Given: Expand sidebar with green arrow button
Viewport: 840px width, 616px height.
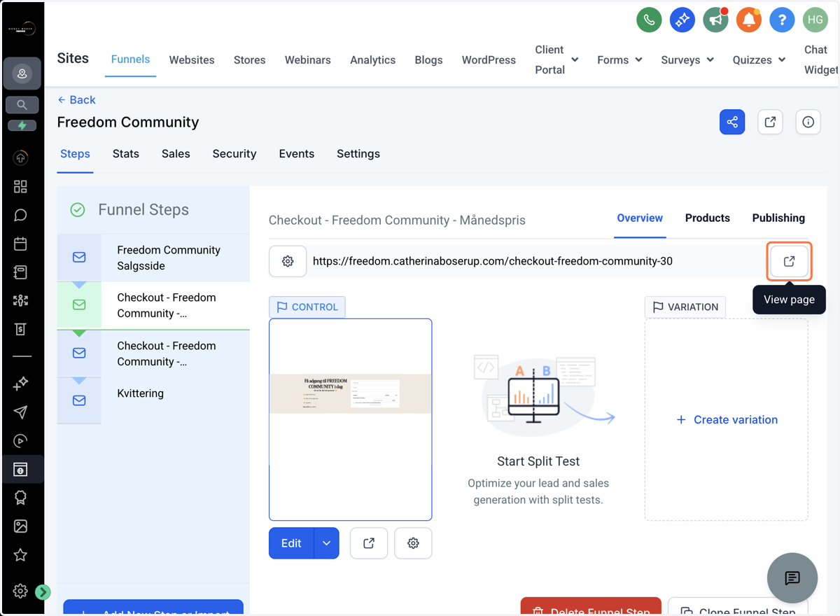Looking at the screenshot, I should [x=43, y=592].
